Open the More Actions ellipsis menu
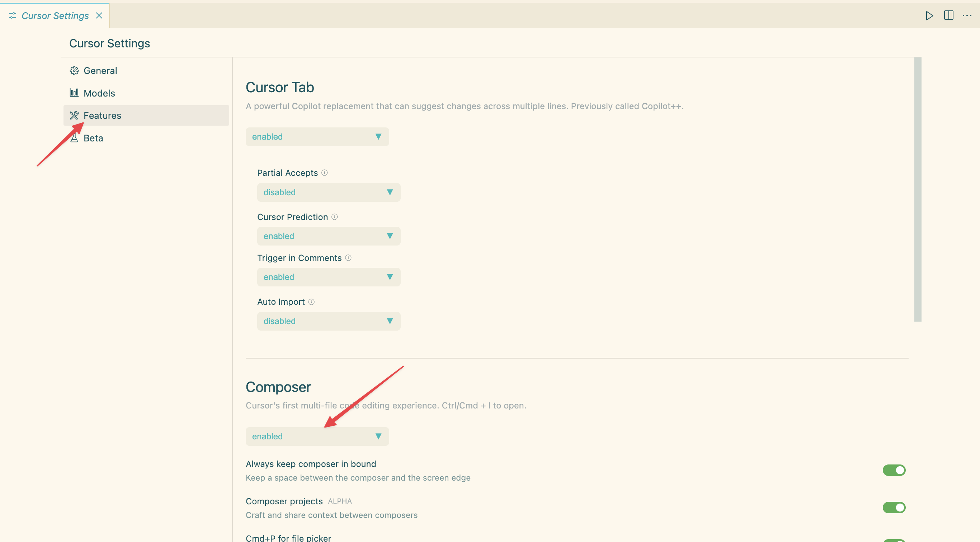The image size is (980, 542). click(967, 15)
